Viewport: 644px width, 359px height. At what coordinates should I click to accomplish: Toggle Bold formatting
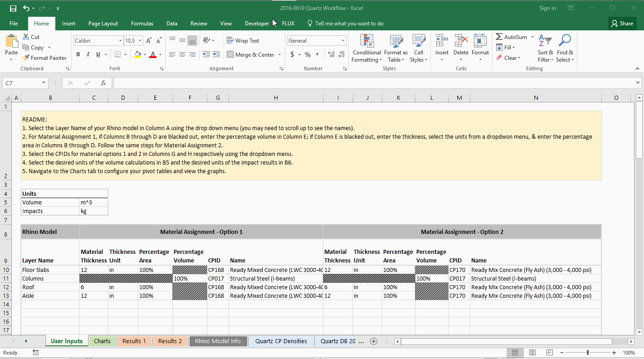(78, 54)
